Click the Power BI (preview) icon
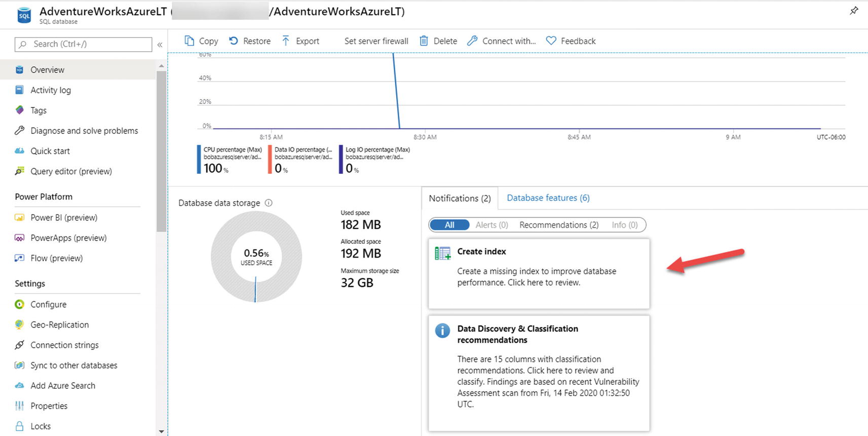 point(19,217)
